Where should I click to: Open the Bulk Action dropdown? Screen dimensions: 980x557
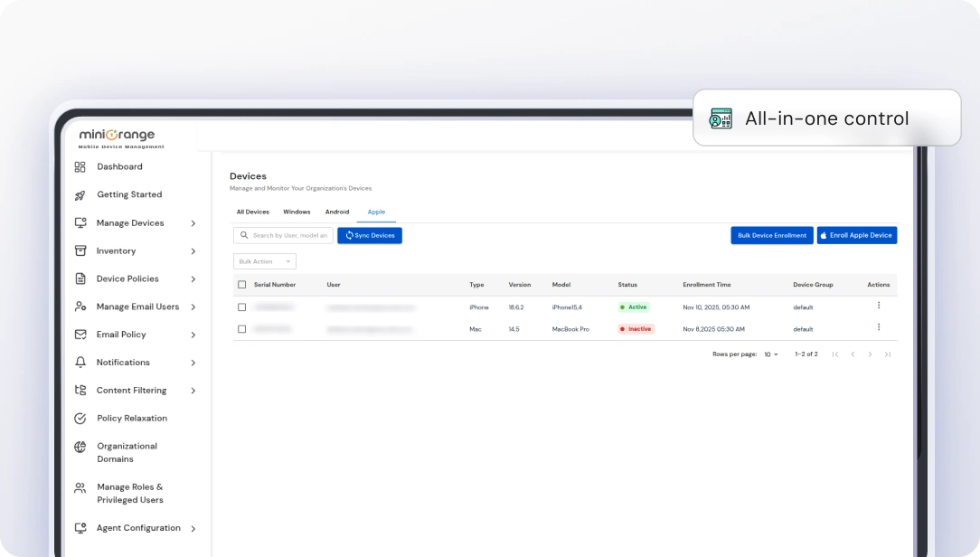point(264,261)
